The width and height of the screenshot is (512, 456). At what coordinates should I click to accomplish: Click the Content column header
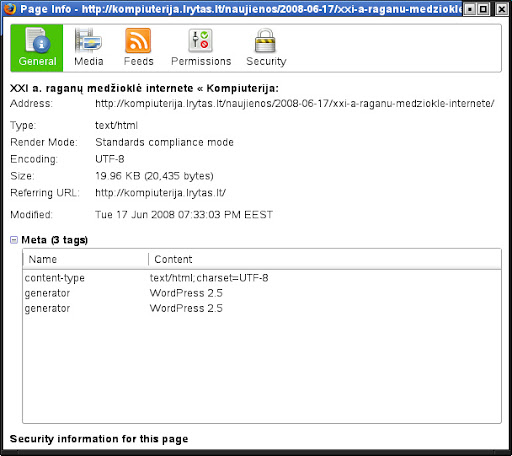point(324,259)
